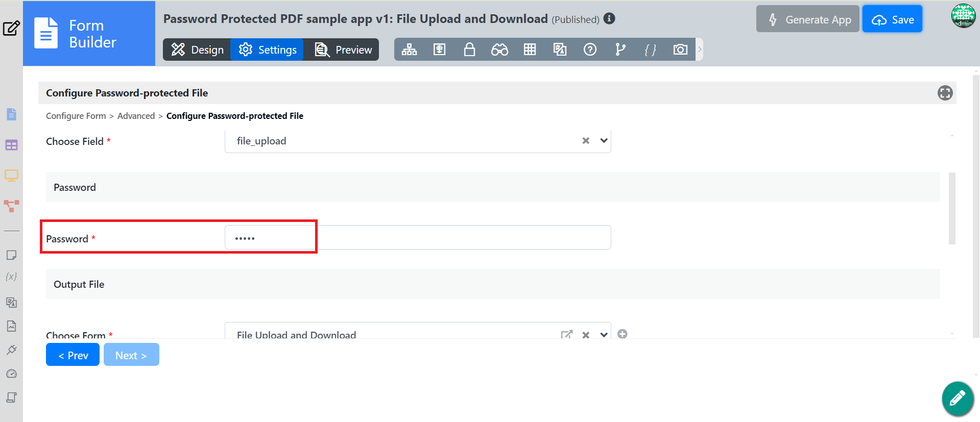Click the sitemap hierarchy toolbar icon
Viewport: 980px width, 422px height.
pyautogui.click(x=409, y=49)
